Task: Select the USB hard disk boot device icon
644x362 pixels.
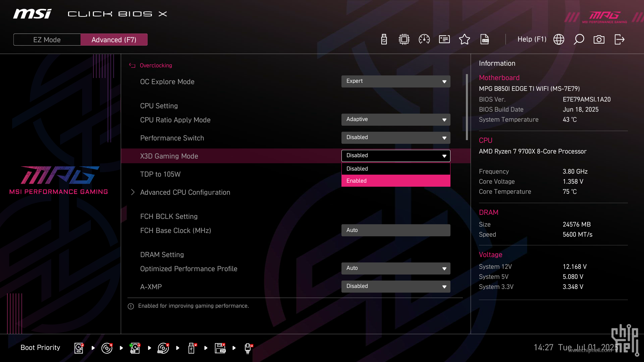Action: tap(135, 348)
